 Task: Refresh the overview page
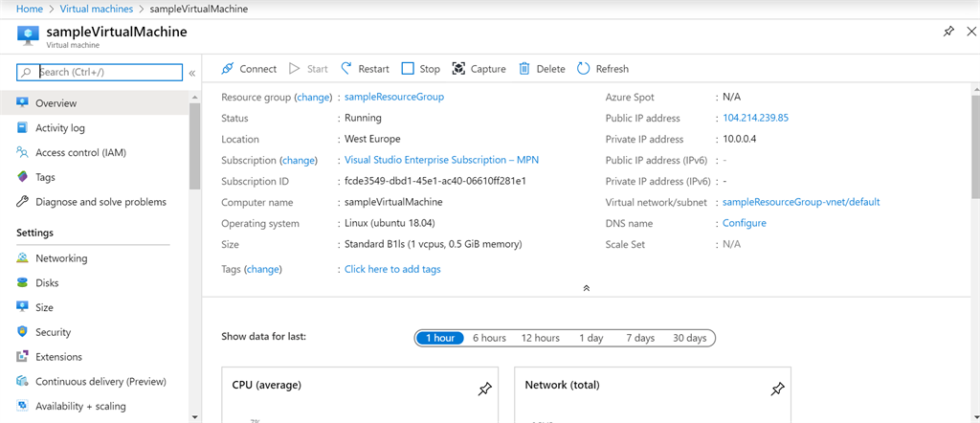click(603, 69)
